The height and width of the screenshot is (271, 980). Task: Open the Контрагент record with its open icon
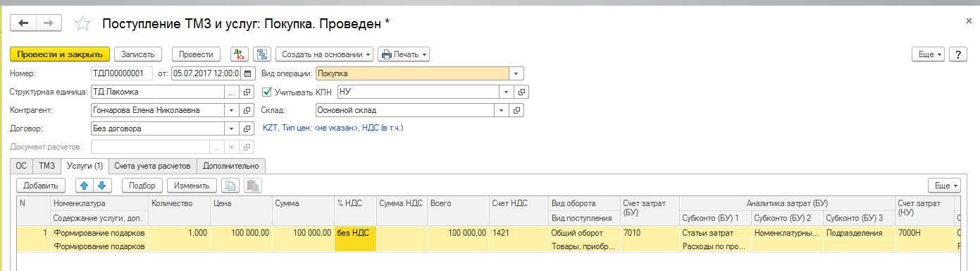[247, 110]
